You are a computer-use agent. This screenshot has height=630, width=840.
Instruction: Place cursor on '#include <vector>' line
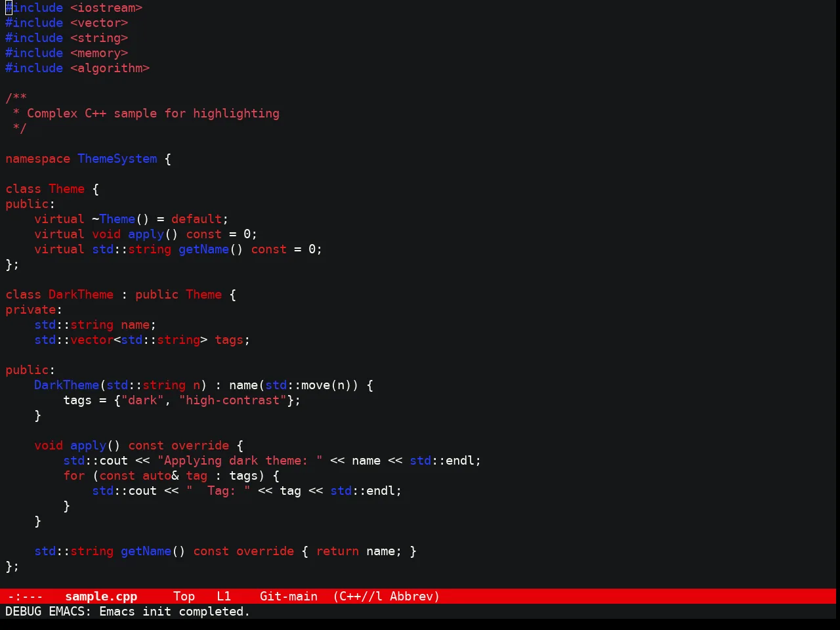pos(67,23)
